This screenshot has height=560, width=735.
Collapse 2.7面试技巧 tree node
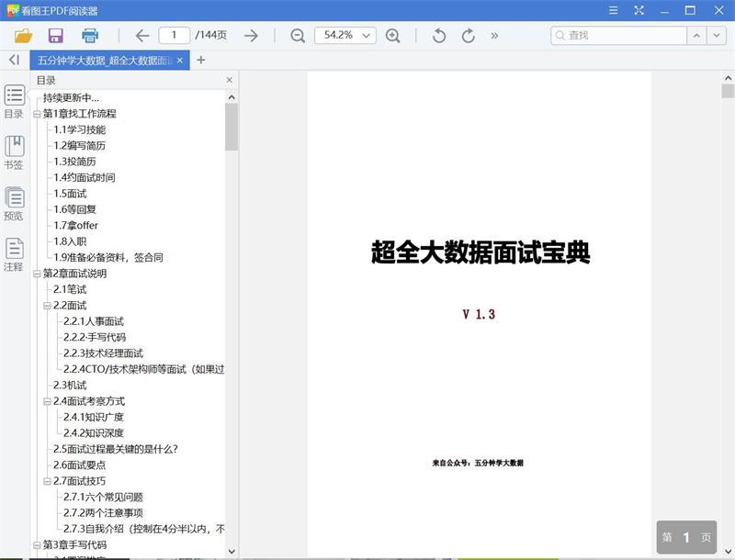pyautogui.click(x=47, y=481)
